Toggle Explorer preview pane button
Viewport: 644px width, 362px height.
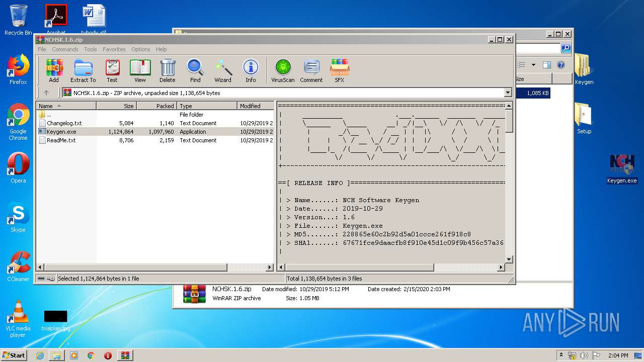click(547, 64)
